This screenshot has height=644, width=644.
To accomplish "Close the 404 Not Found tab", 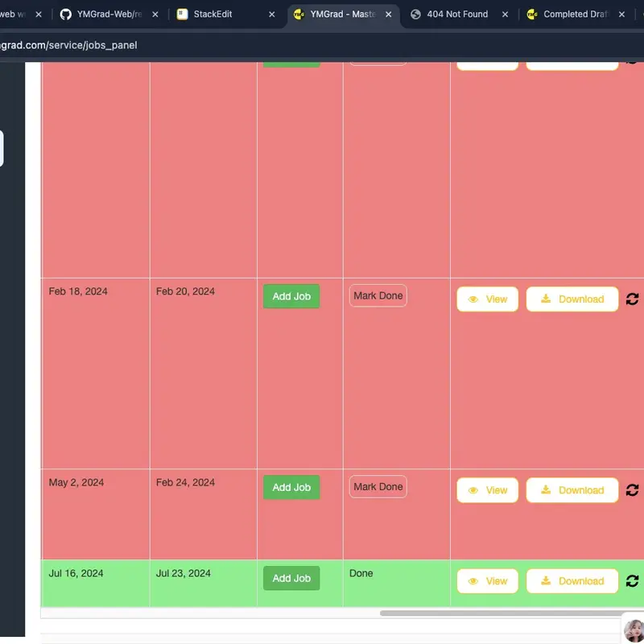I will (x=505, y=14).
